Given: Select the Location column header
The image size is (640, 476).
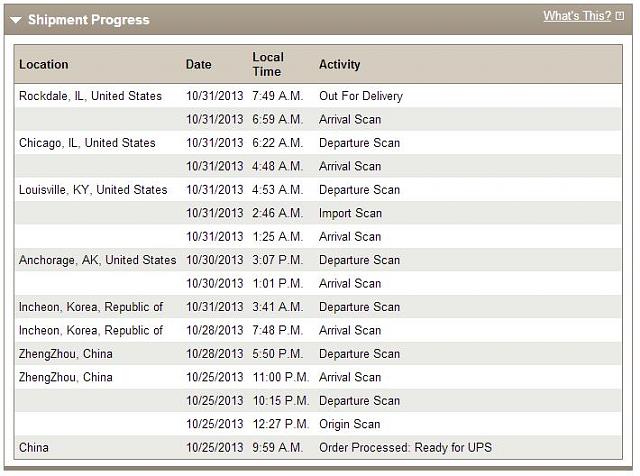Looking at the screenshot, I should (44, 64).
